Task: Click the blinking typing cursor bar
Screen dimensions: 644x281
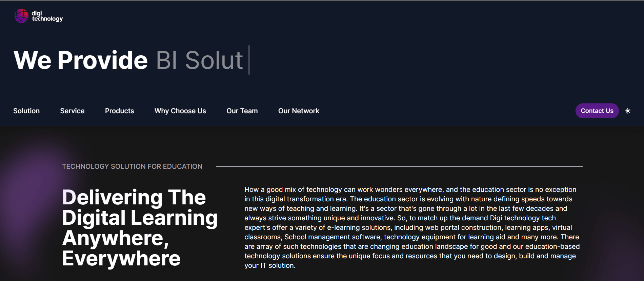Action: pos(249,60)
